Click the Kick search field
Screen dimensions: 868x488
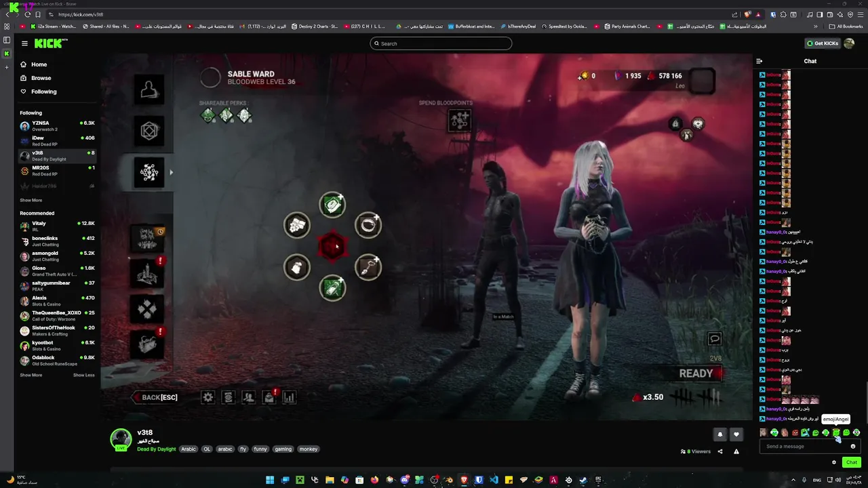441,43
